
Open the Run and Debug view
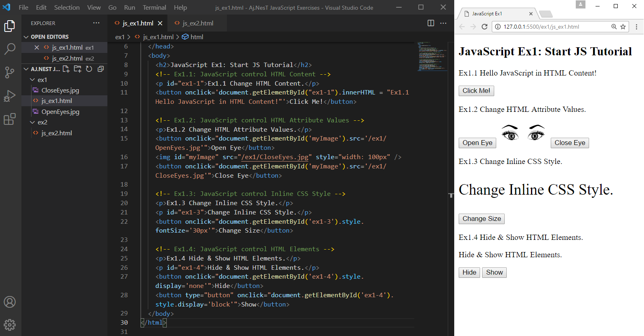(x=10, y=96)
